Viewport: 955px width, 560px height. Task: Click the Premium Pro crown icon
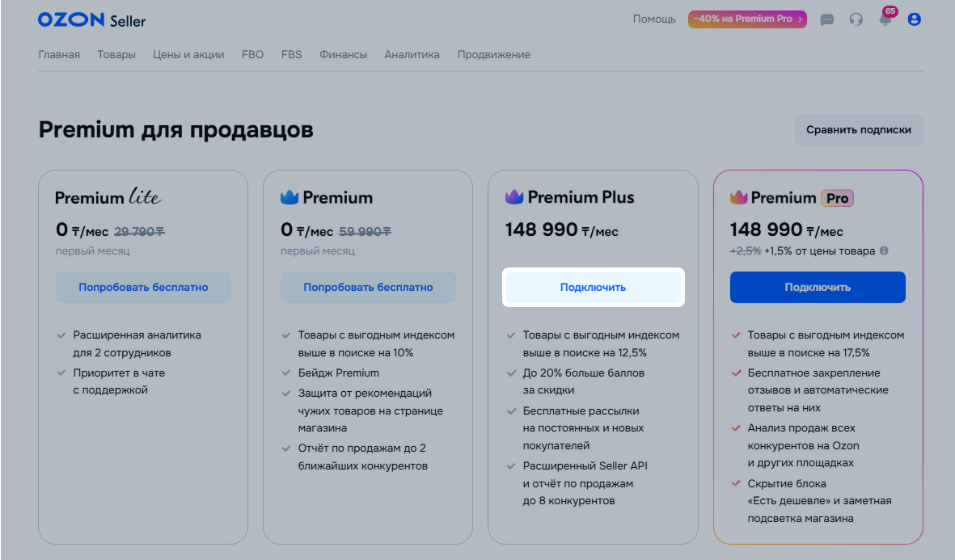click(739, 197)
